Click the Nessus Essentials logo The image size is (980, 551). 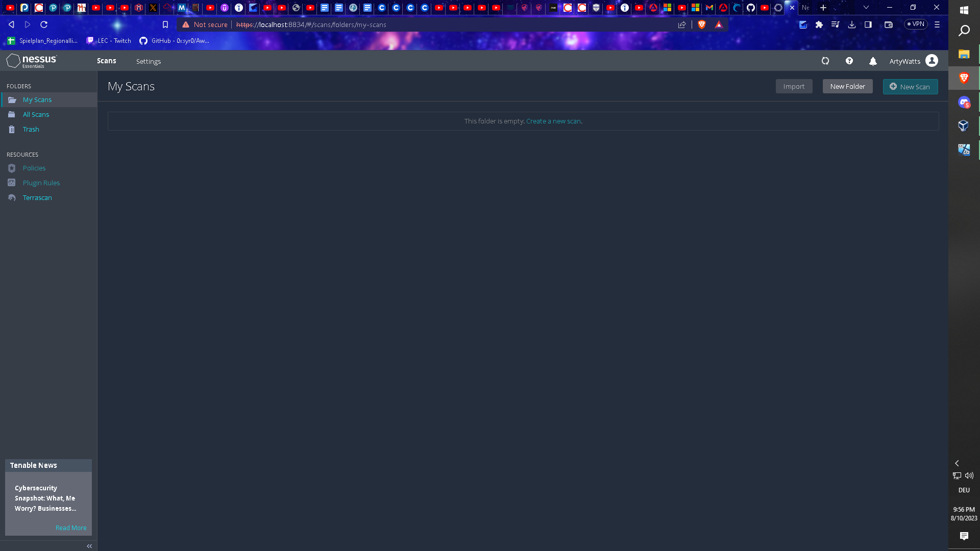point(32,61)
